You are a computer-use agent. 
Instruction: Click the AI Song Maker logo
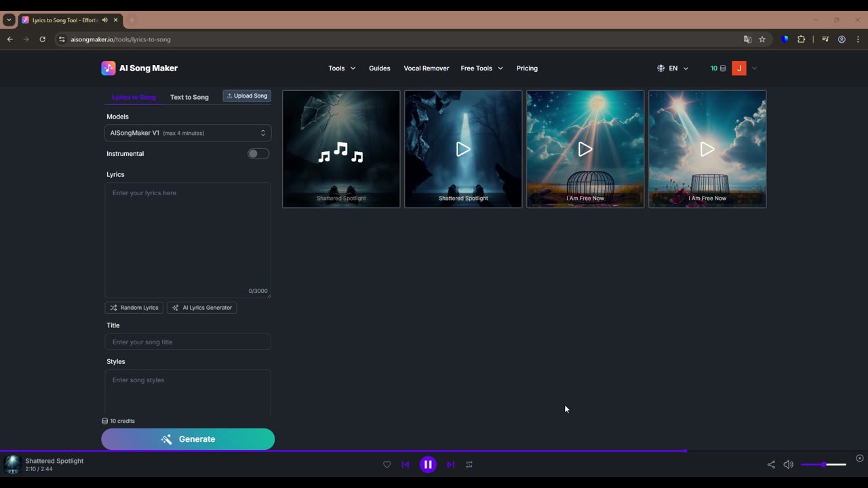click(x=140, y=68)
